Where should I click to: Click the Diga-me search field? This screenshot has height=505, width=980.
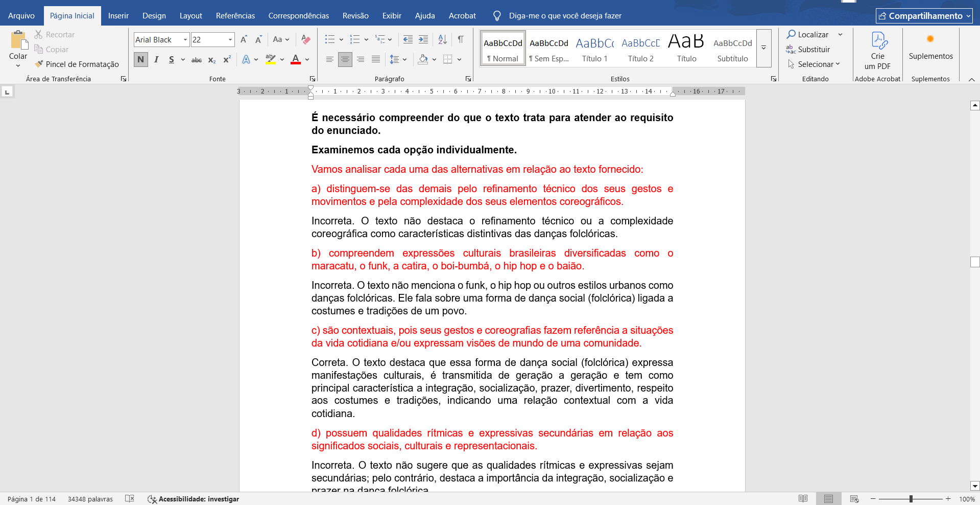coord(565,16)
